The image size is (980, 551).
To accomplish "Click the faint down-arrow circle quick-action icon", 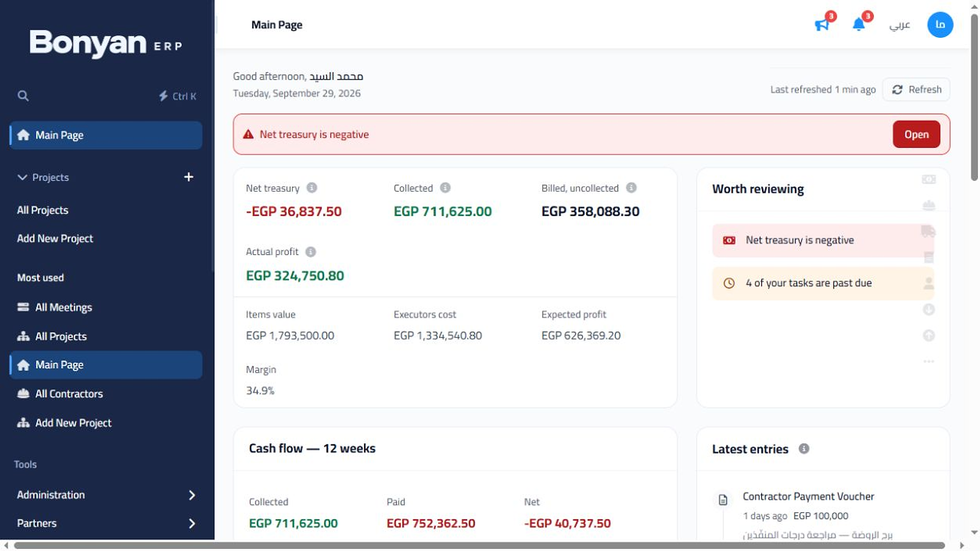I will click(928, 309).
